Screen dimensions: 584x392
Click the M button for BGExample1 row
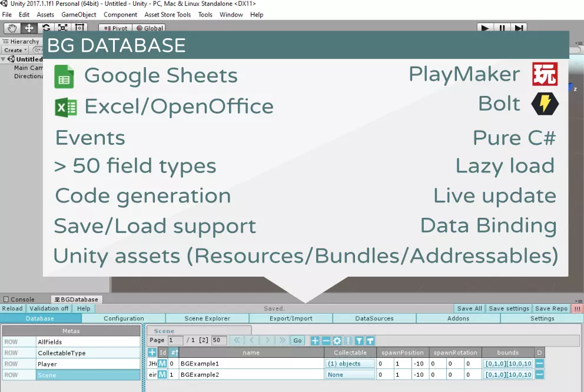(162, 363)
